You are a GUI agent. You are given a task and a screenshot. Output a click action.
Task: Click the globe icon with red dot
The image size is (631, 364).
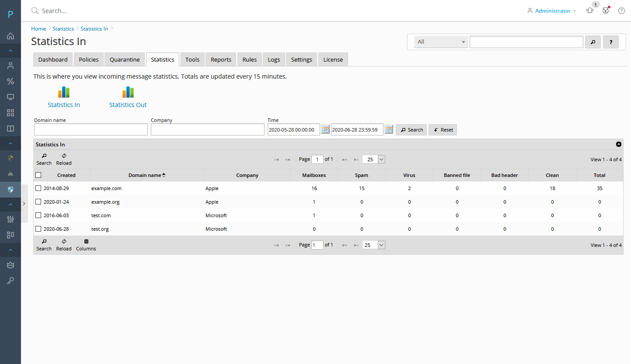click(x=606, y=10)
